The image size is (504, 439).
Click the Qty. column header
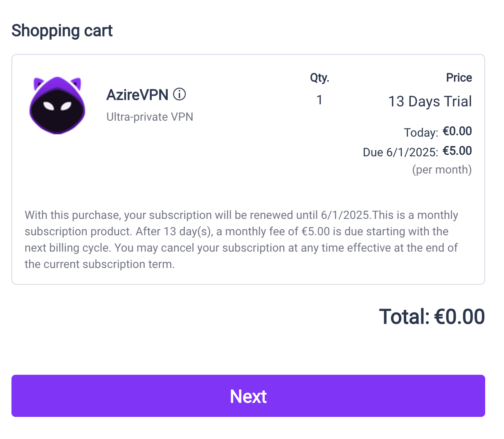(x=319, y=78)
